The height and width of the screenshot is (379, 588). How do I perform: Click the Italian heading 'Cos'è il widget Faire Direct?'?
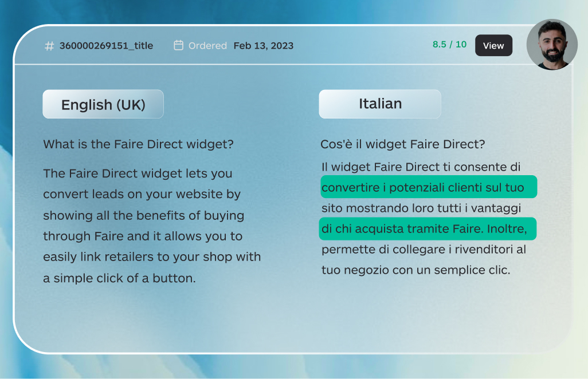(403, 144)
